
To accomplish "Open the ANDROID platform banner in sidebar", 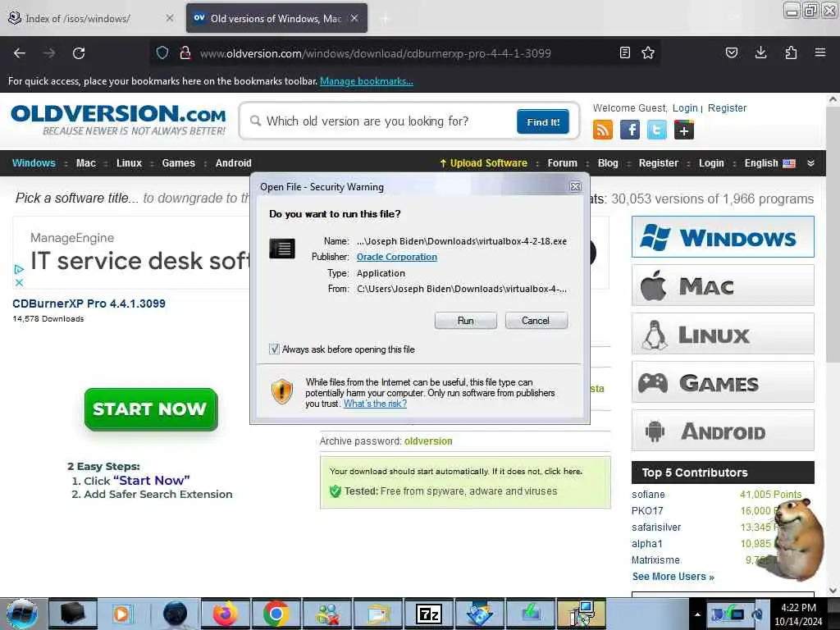I will [x=723, y=430].
